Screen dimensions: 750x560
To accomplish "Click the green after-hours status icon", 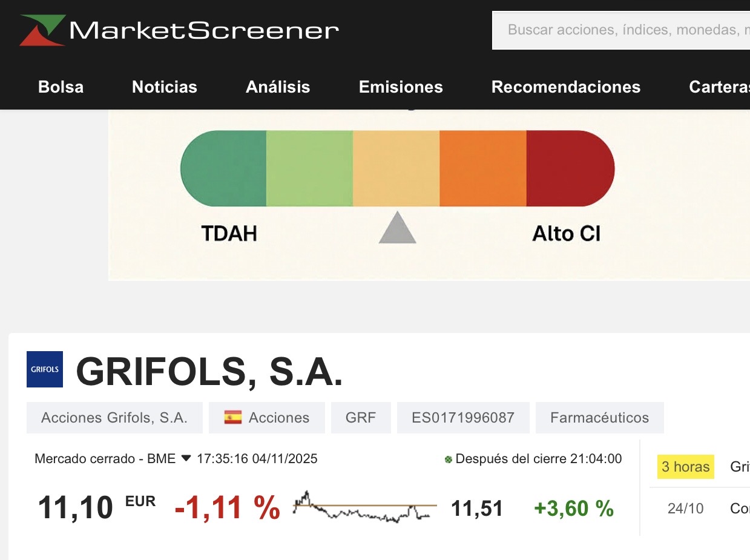I will click(x=449, y=459).
